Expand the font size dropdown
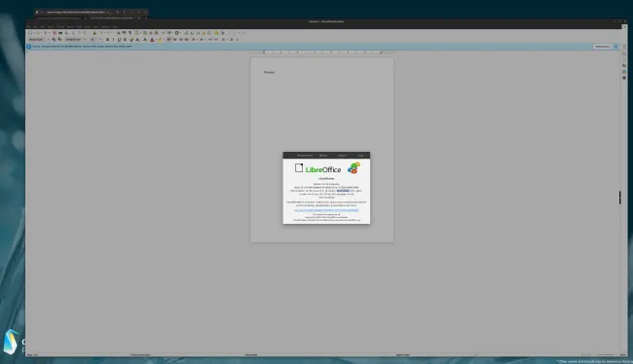Screen dimensions: 633x364 [x=100, y=40]
